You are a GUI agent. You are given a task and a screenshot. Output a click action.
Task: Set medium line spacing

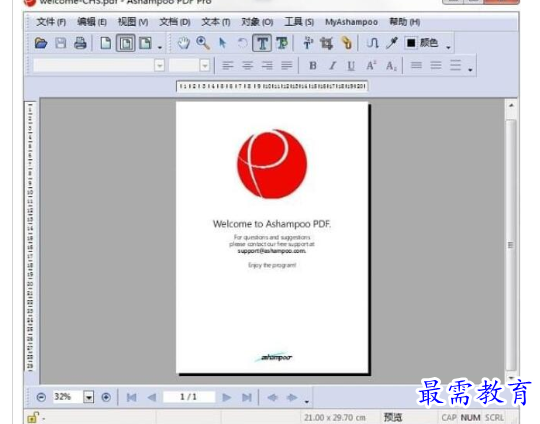click(436, 65)
